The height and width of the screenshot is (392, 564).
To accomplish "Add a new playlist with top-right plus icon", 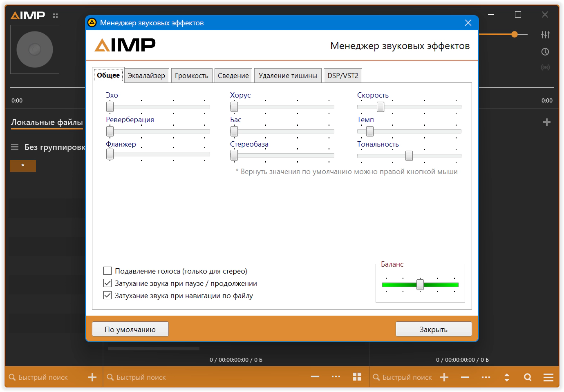I will [547, 122].
